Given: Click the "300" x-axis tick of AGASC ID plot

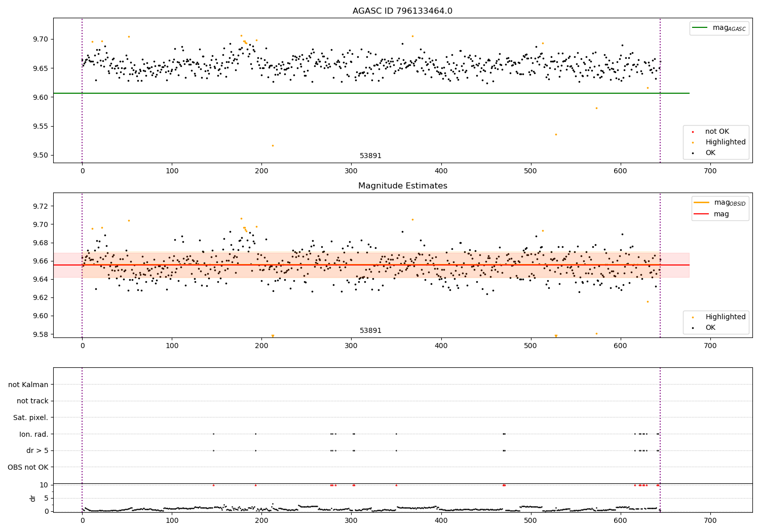Looking at the screenshot, I should coord(351,171).
